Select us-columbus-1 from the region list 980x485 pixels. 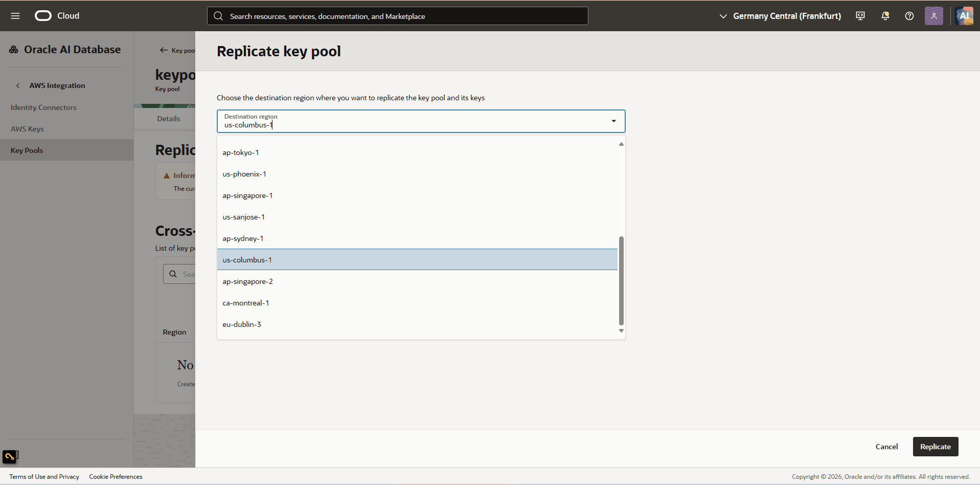(x=417, y=260)
